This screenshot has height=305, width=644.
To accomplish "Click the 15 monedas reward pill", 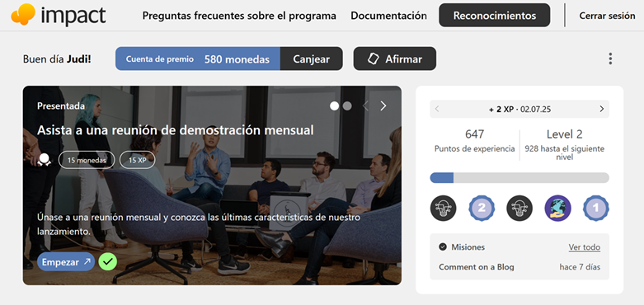I will click(x=87, y=160).
